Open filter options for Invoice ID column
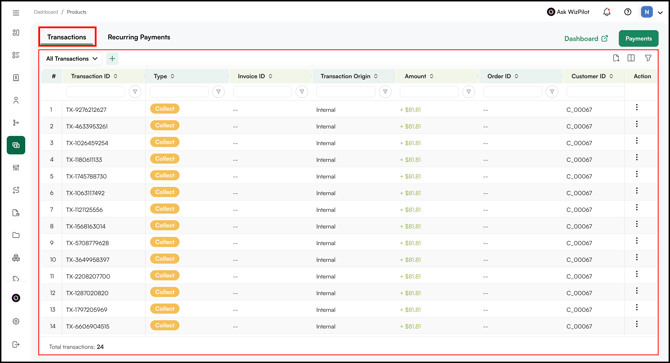670x363 pixels. pos(302,91)
